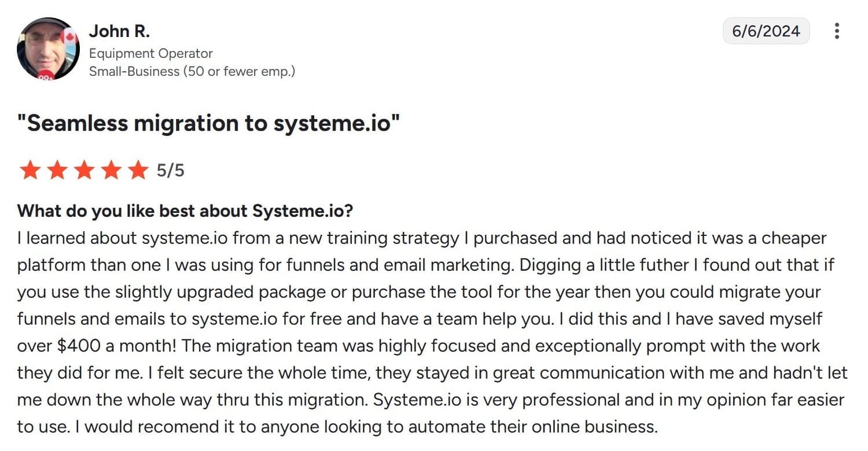Click the fifth rating star
Viewport: 868px width, 451px height.
tap(138, 171)
